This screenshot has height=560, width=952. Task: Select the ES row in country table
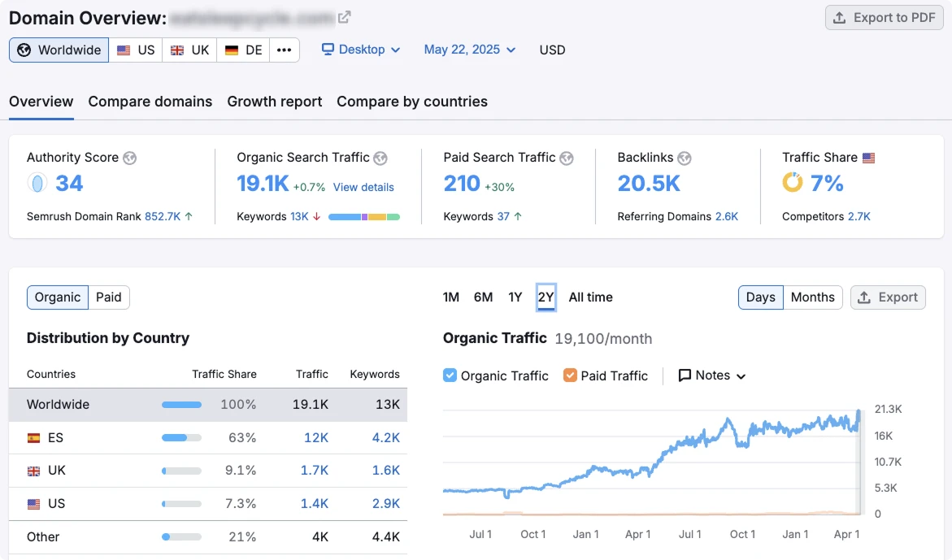(x=208, y=438)
